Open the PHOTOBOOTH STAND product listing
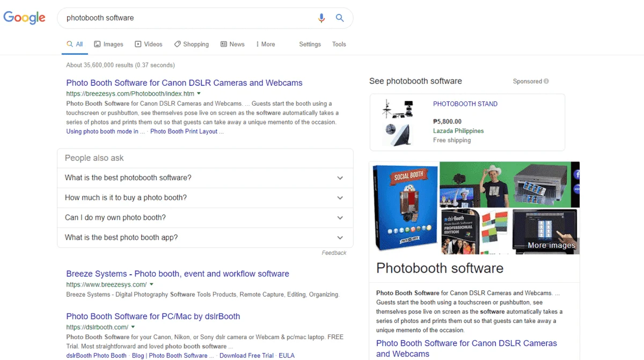 (x=465, y=104)
